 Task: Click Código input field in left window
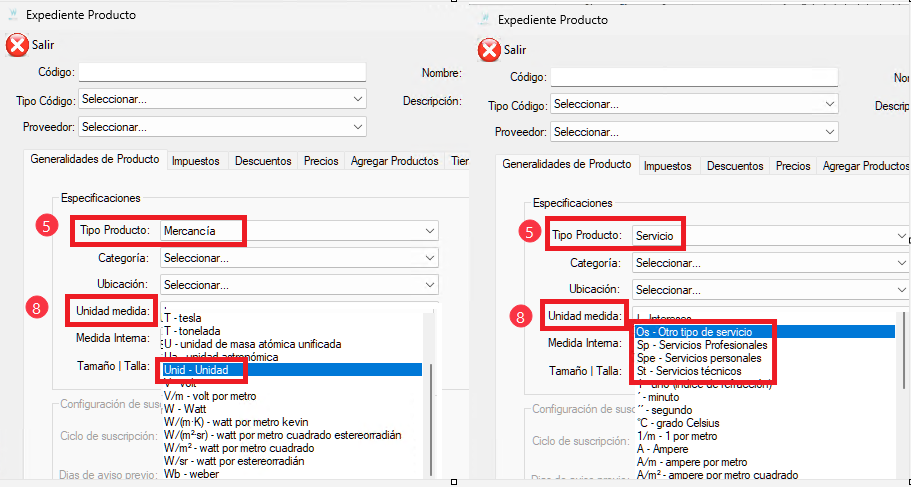tap(222, 72)
